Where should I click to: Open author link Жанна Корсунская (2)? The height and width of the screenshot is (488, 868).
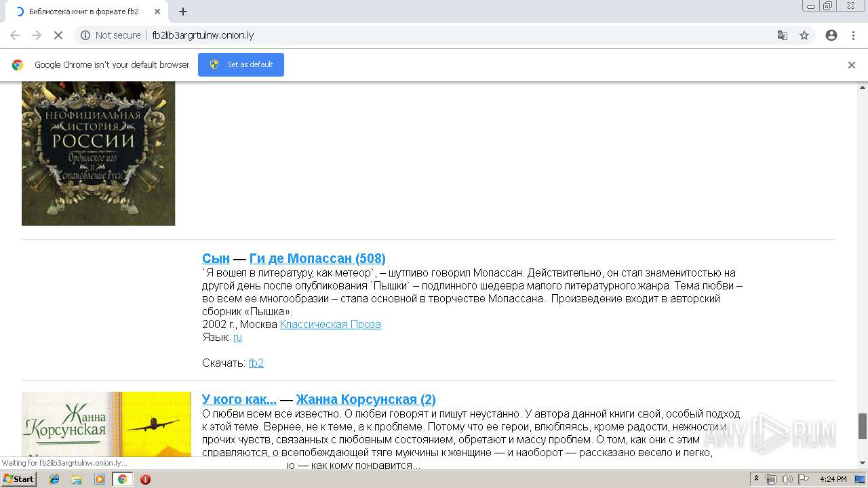point(366,399)
